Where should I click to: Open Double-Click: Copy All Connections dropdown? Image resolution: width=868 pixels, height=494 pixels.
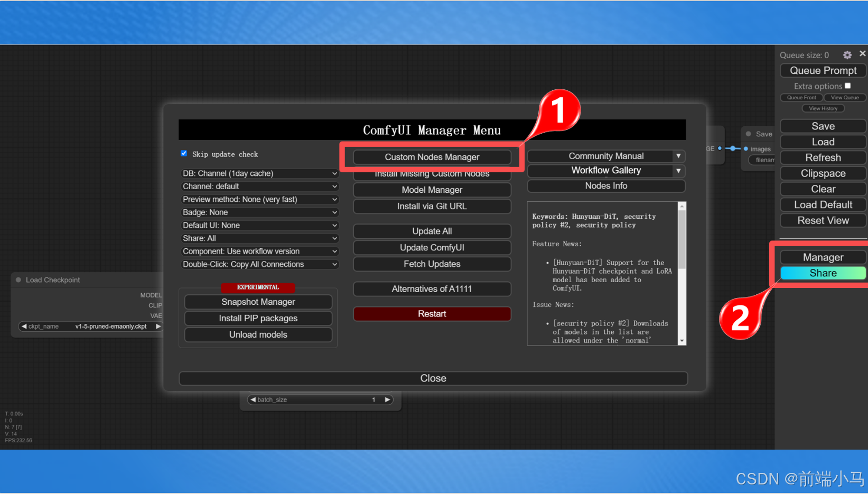(259, 264)
